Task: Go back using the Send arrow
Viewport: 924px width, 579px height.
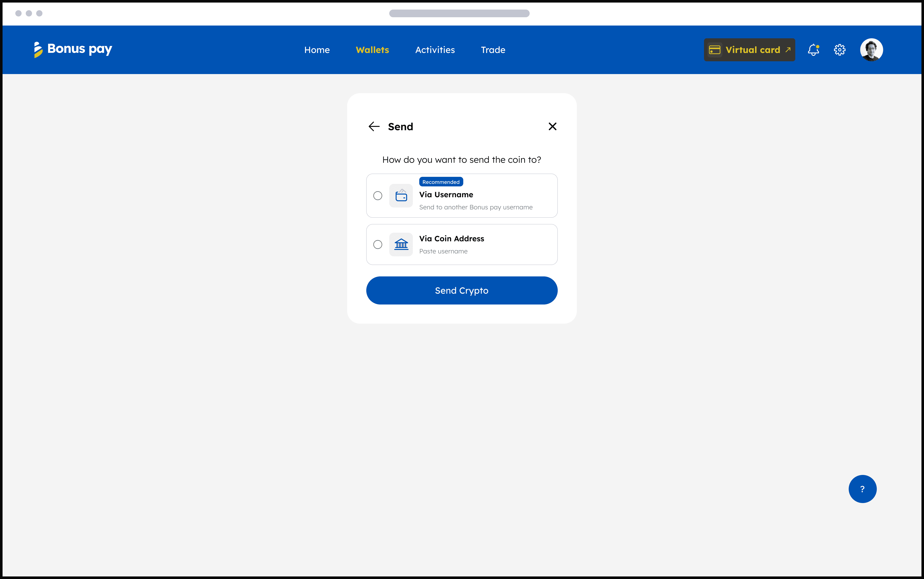Action: click(x=374, y=126)
